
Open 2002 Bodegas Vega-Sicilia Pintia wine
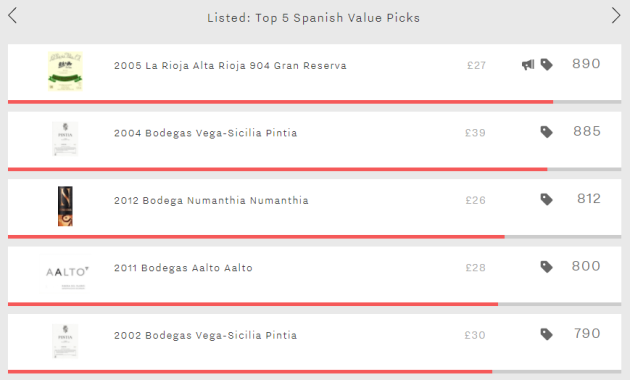coord(205,335)
